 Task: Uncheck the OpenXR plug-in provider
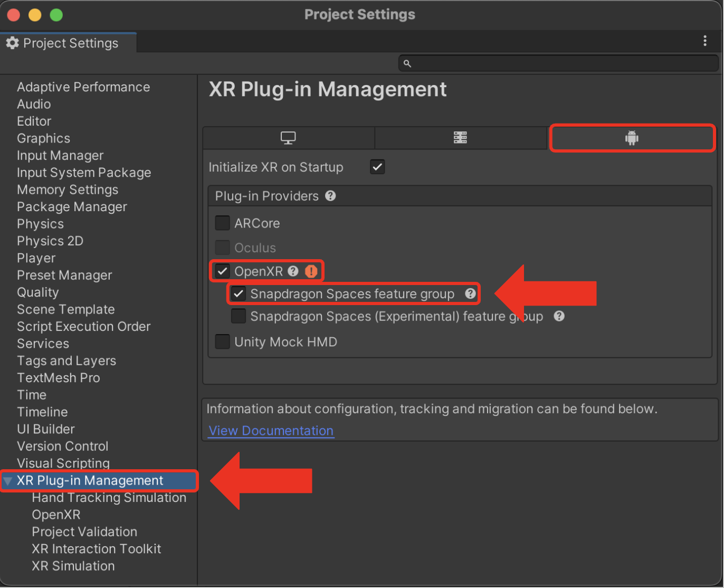pos(223,271)
